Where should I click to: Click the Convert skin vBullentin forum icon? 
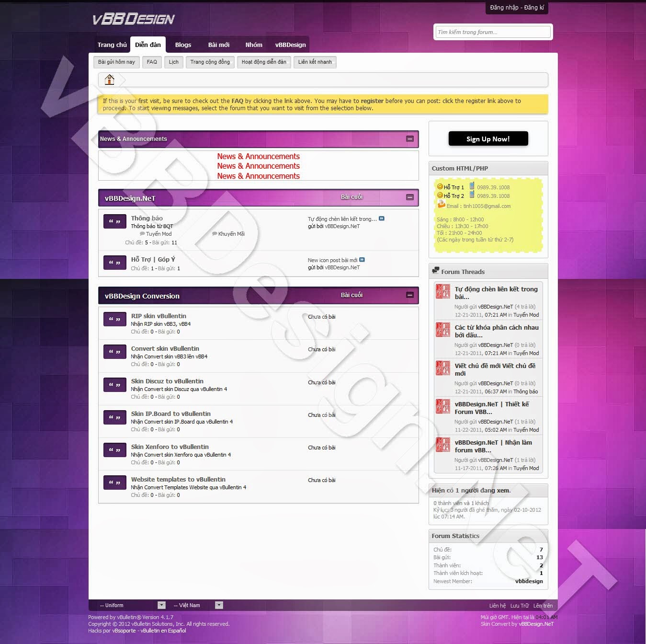[x=115, y=352]
